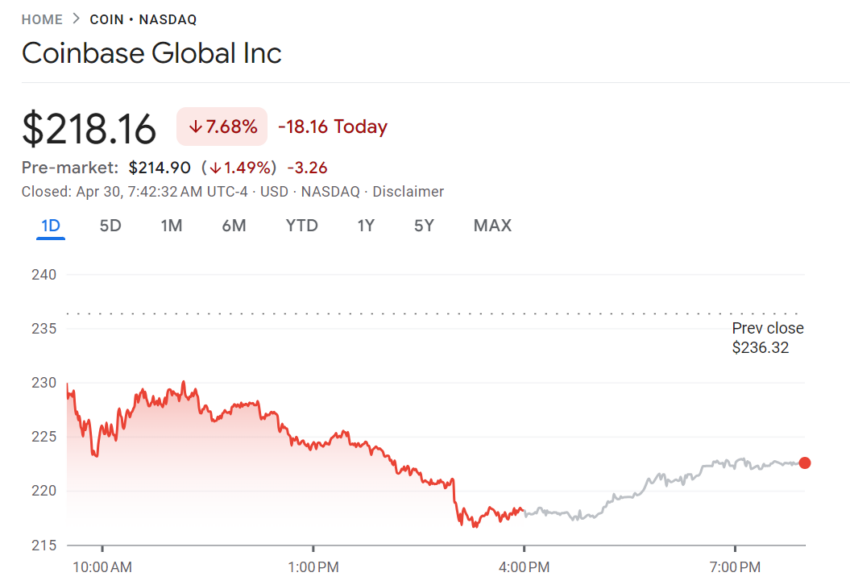Select the 1D time range tab
This screenshot has height=585, width=850.
point(51,226)
